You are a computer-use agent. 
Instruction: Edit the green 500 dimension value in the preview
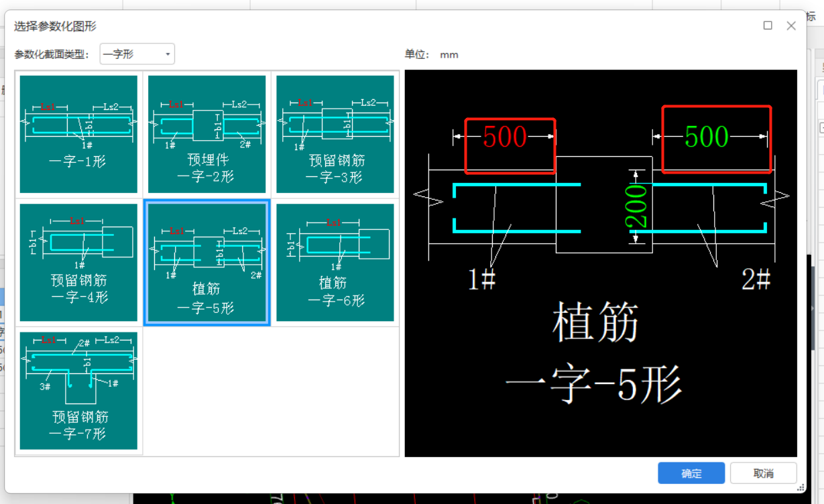coord(707,137)
